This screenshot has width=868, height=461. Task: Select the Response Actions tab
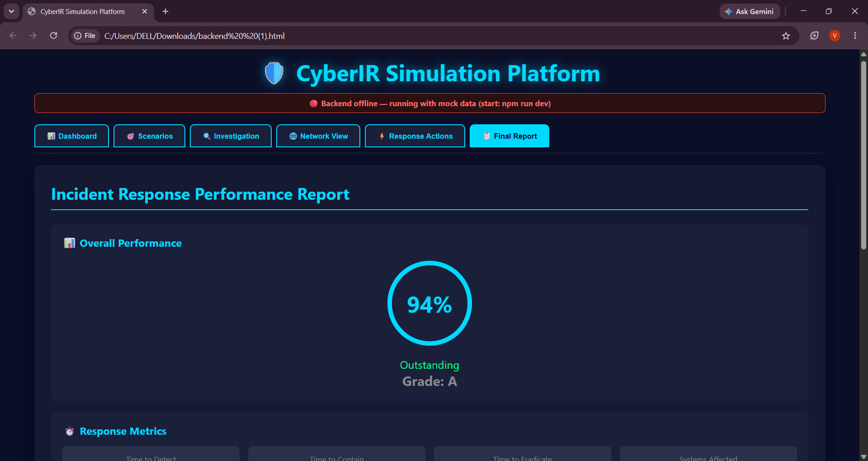tap(415, 136)
